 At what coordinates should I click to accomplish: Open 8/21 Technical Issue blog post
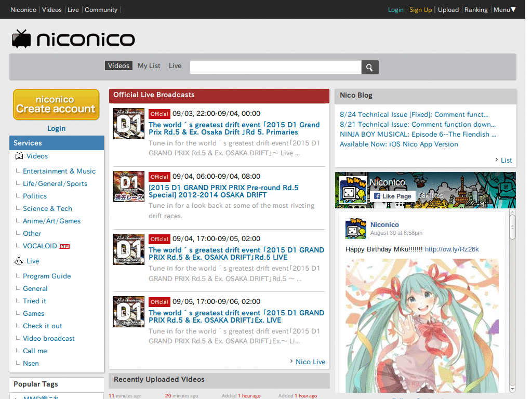pyautogui.click(x=418, y=125)
